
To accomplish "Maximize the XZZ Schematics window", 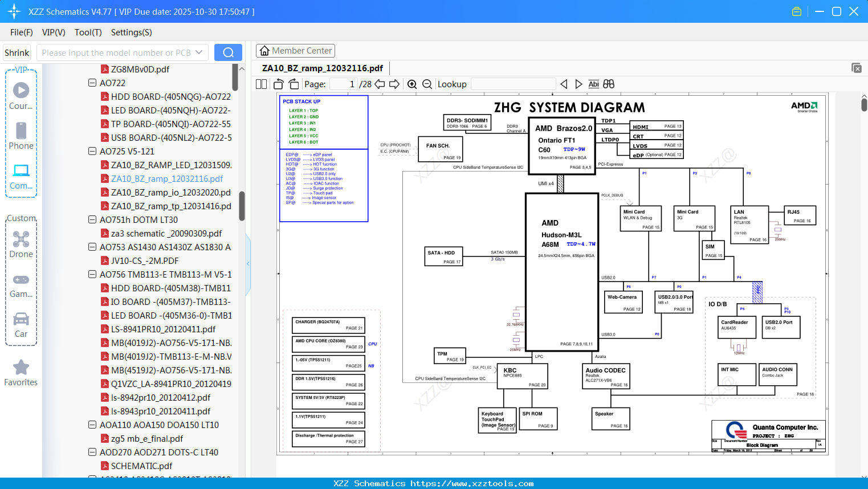I will click(x=837, y=11).
